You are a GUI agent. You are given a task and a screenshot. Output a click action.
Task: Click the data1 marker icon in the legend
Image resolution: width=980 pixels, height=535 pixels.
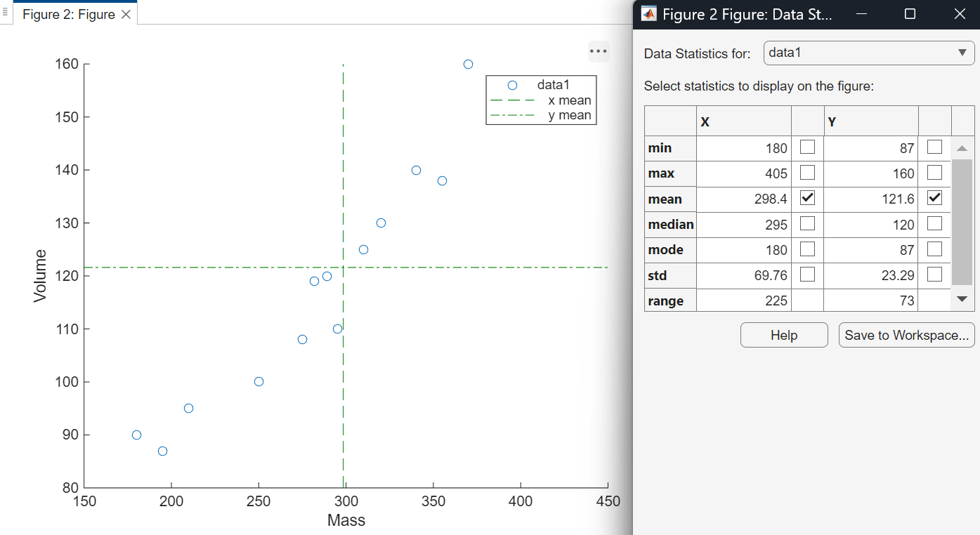coord(511,84)
